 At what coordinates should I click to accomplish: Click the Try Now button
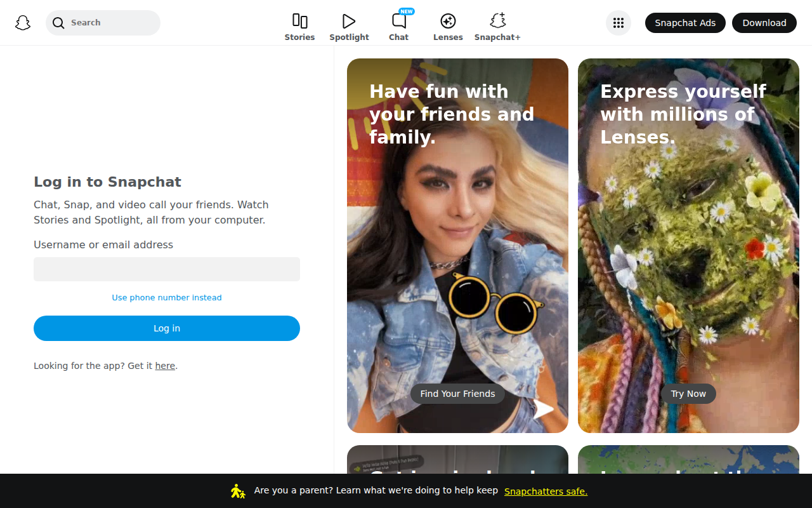tap(688, 394)
